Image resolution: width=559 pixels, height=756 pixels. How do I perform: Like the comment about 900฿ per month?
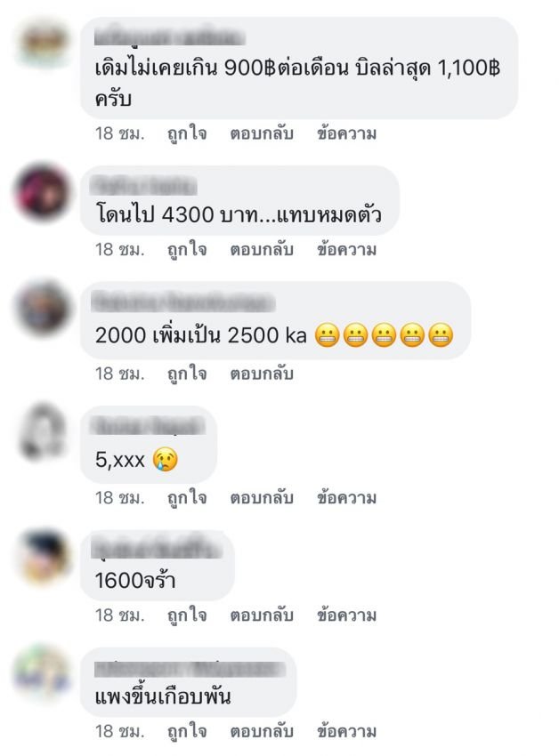(x=187, y=133)
